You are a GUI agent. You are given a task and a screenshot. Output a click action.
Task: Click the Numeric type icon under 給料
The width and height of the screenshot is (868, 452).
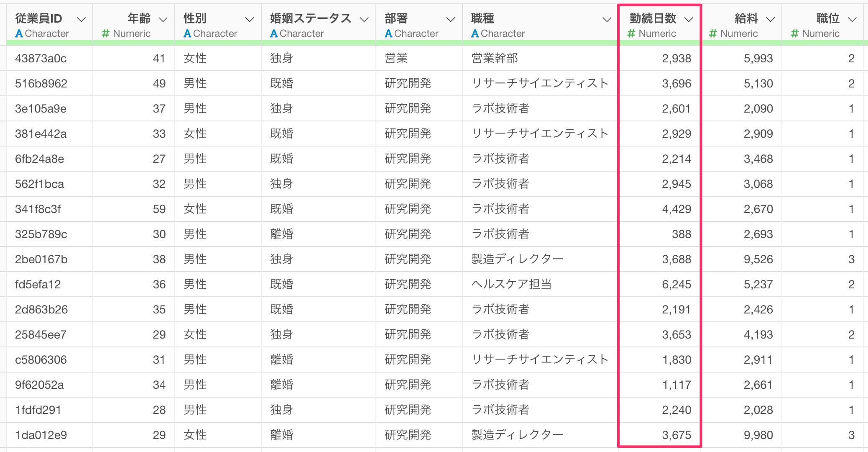tap(713, 33)
